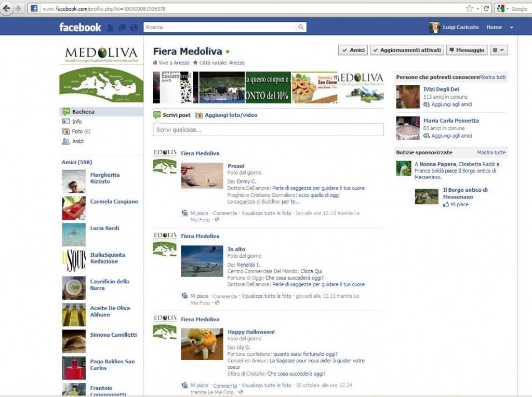532x397 pixels.
Task: Add IVizi Degli Dei via Aggiungi agli amici
Action: (x=447, y=104)
